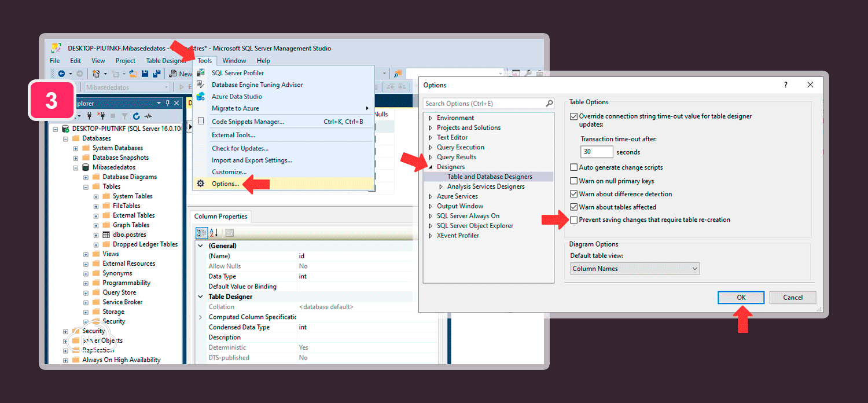This screenshot has height=403, width=868.
Task: Click the Help question mark in Options dialog
Action: click(x=785, y=85)
